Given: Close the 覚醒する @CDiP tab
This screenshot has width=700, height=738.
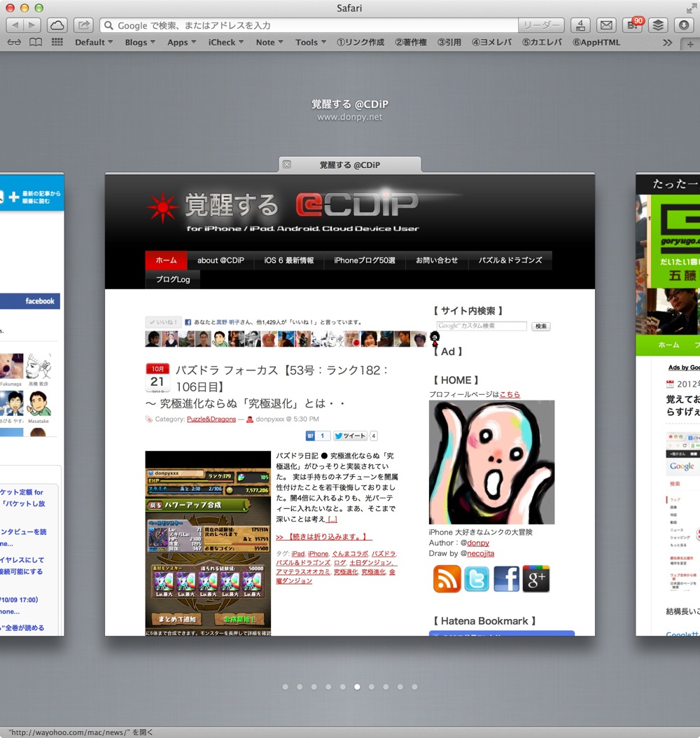Looking at the screenshot, I should pos(286,165).
